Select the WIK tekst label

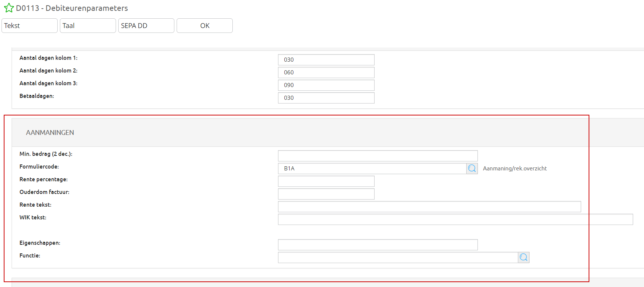pos(33,217)
